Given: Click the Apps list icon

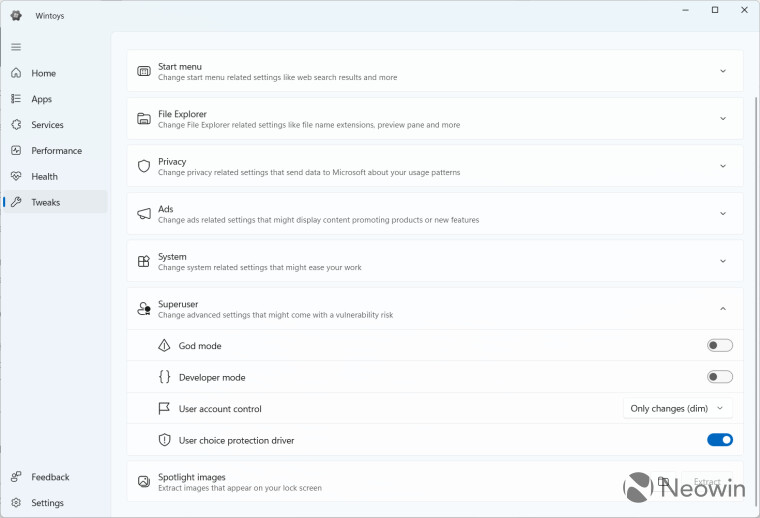Looking at the screenshot, I should coord(16,99).
